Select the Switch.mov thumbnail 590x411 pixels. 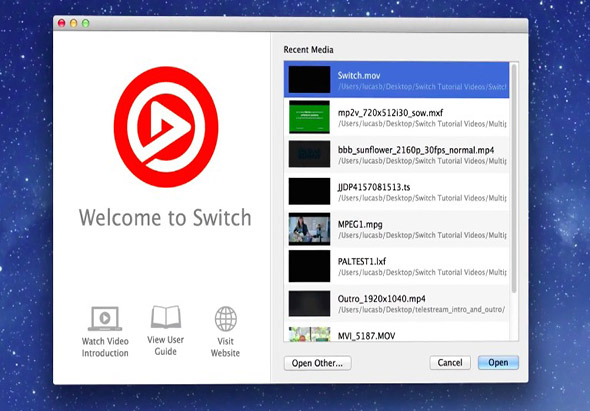(x=309, y=79)
